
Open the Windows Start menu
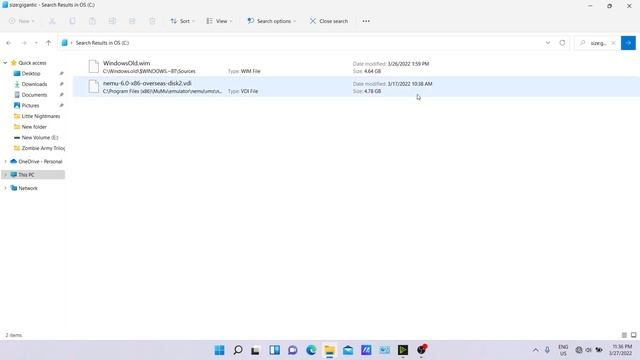click(219, 350)
